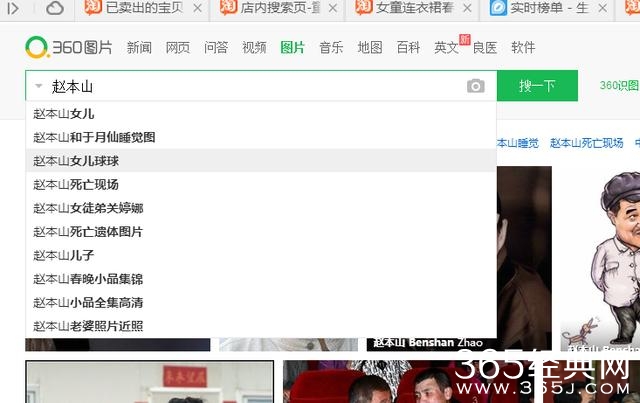The image size is (640, 403).
Task: Open the 新闻 navigation item
Action: coord(139,48)
